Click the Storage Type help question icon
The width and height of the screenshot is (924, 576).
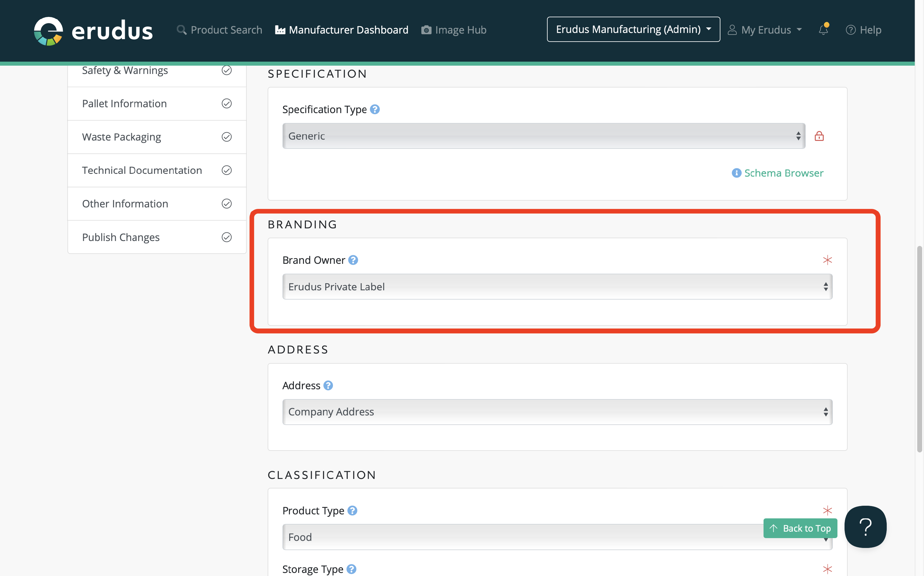(351, 569)
